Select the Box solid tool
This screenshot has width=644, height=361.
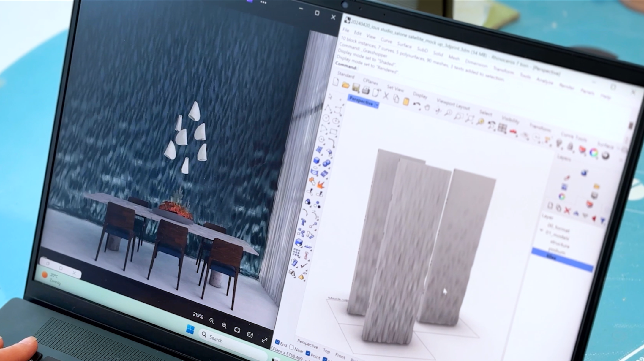[317, 161]
